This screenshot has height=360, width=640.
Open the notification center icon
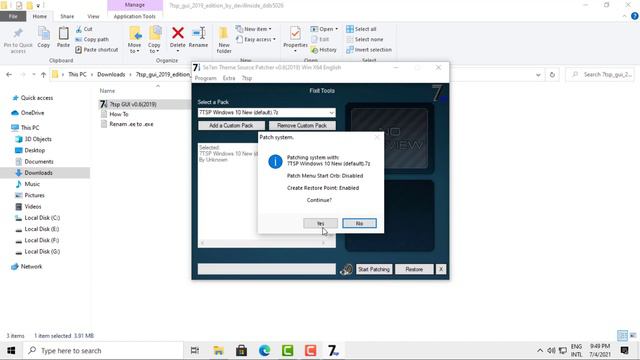(624, 351)
